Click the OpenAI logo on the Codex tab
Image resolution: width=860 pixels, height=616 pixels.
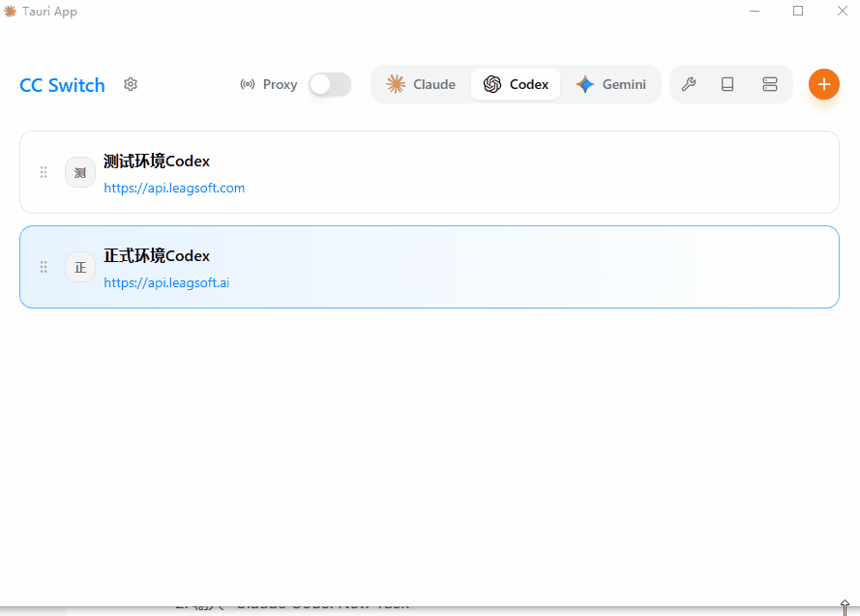(x=491, y=84)
